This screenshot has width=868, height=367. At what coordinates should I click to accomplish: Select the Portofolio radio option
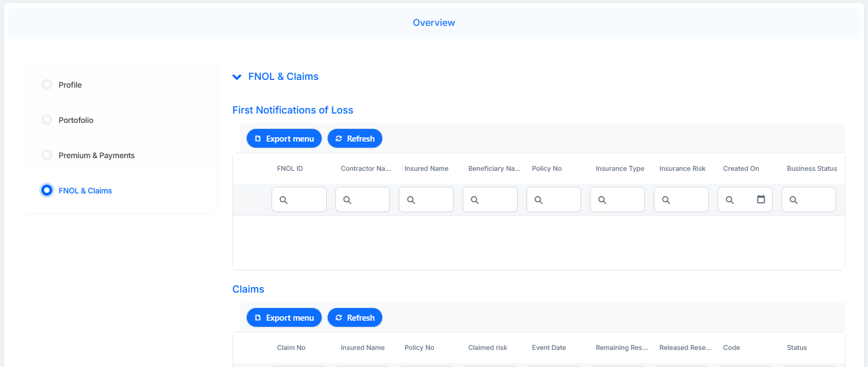tap(47, 120)
